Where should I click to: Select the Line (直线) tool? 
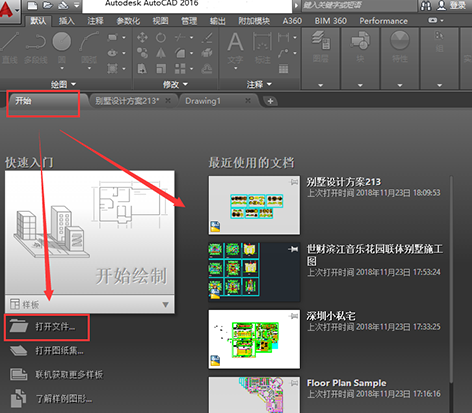click(x=10, y=48)
